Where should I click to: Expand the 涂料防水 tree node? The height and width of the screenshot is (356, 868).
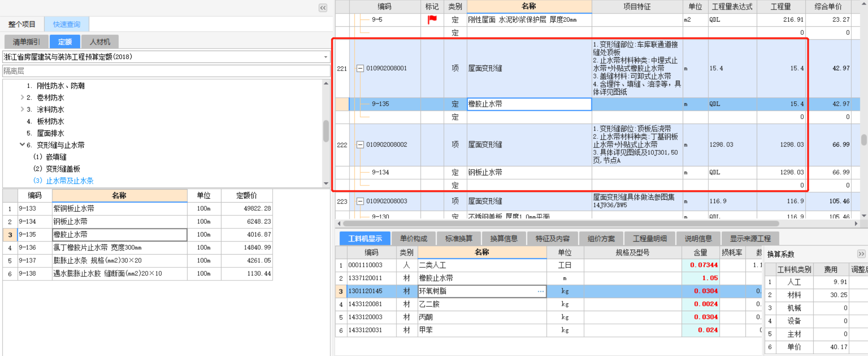[x=22, y=109]
